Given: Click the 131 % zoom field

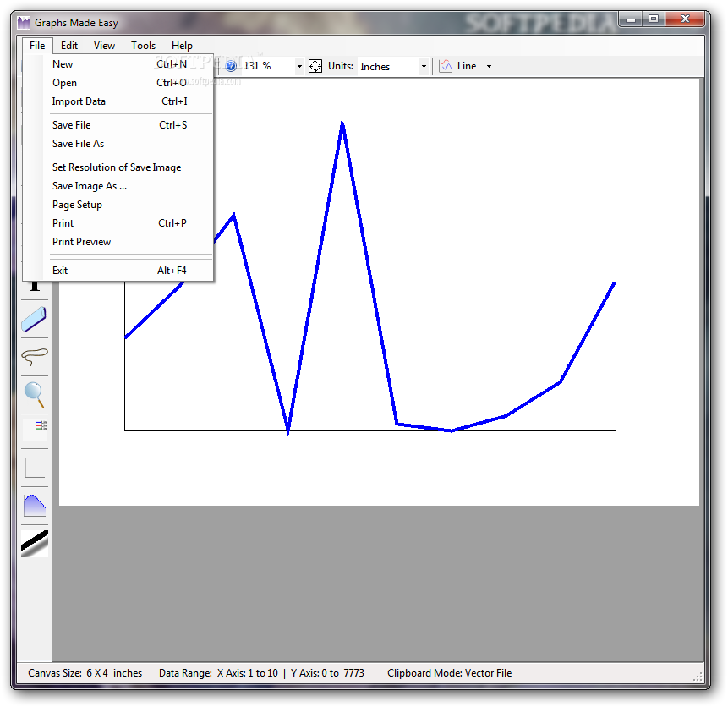Looking at the screenshot, I should [x=268, y=66].
